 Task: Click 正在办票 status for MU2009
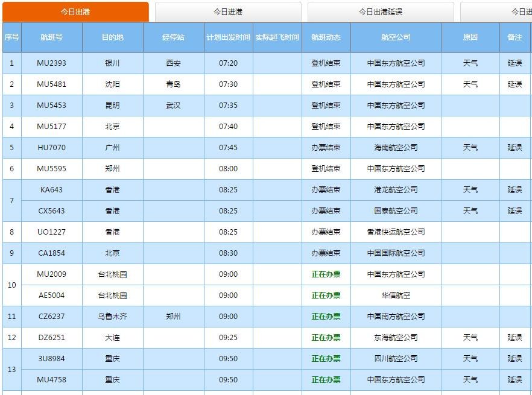326,274
